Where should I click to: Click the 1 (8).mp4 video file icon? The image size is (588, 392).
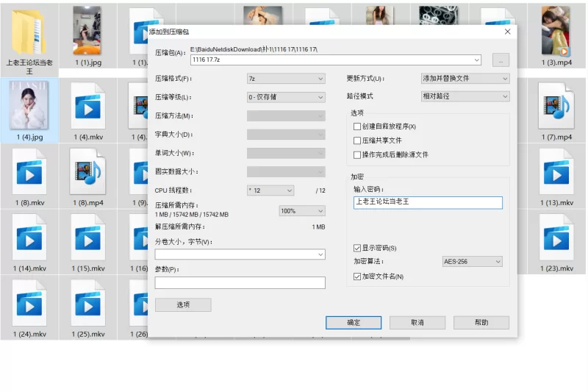click(87, 171)
